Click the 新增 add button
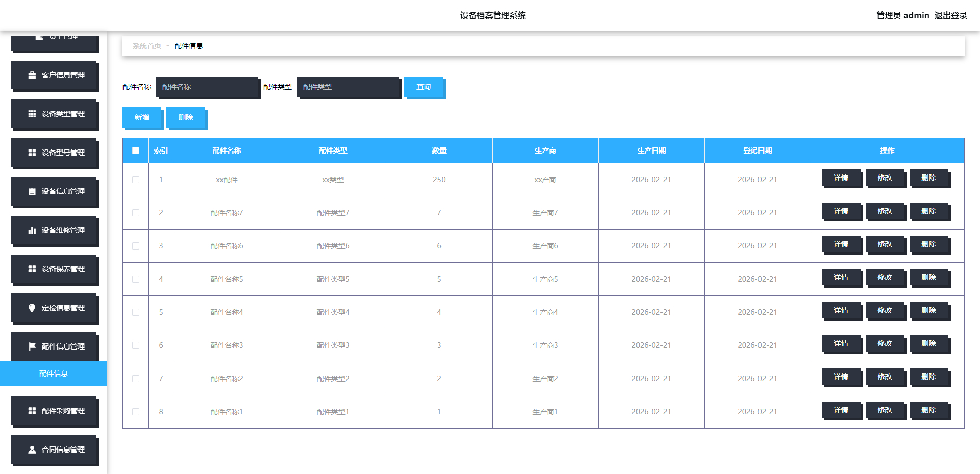This screenshot has width=980, height=474. click(x=142, y=118)
